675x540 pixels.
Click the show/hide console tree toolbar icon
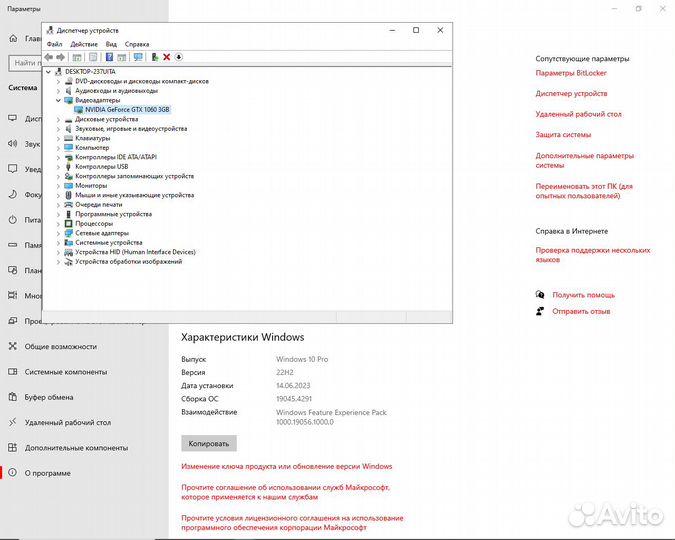[77, 57]
